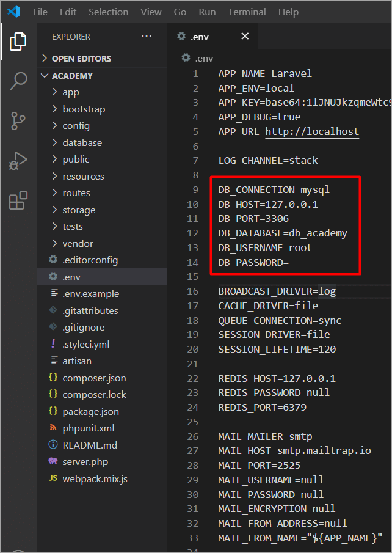This screenshot has width=392, height=553.
Task: Click lines icon beside artisan file
Action: point(54,361)
